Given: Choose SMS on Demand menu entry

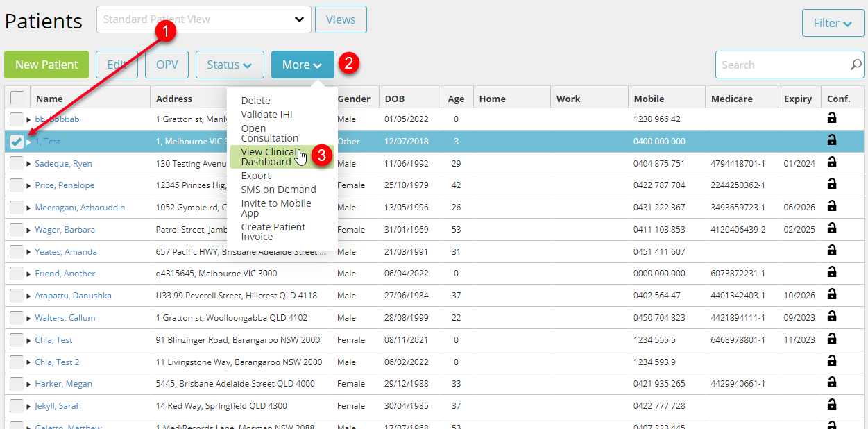Looking at the screenshot, I should [278, 190].
